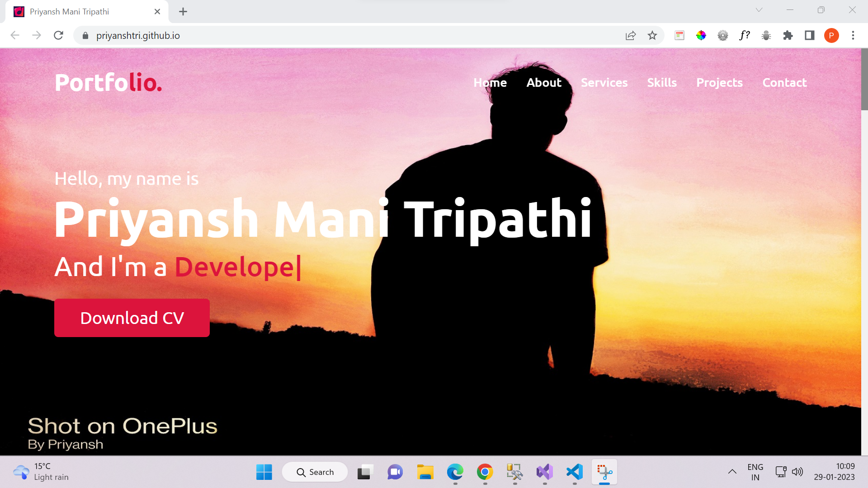Go back using the browser back arrow
This screenshot has height=488, width=868.
15,35
